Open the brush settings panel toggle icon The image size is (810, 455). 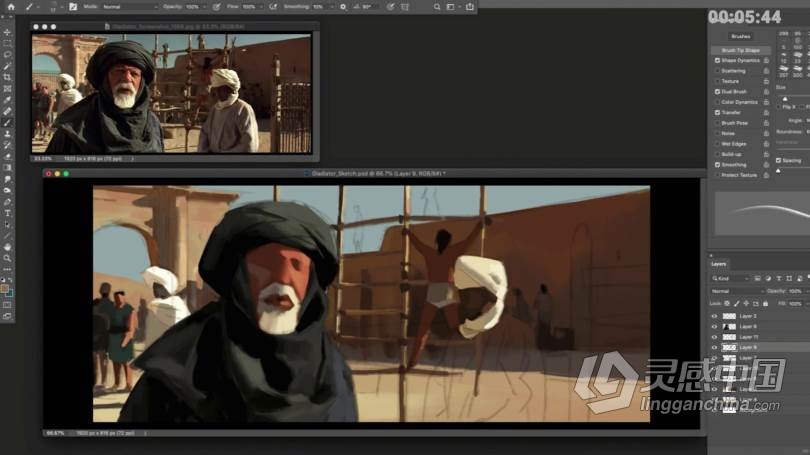(x=73, y=7)
